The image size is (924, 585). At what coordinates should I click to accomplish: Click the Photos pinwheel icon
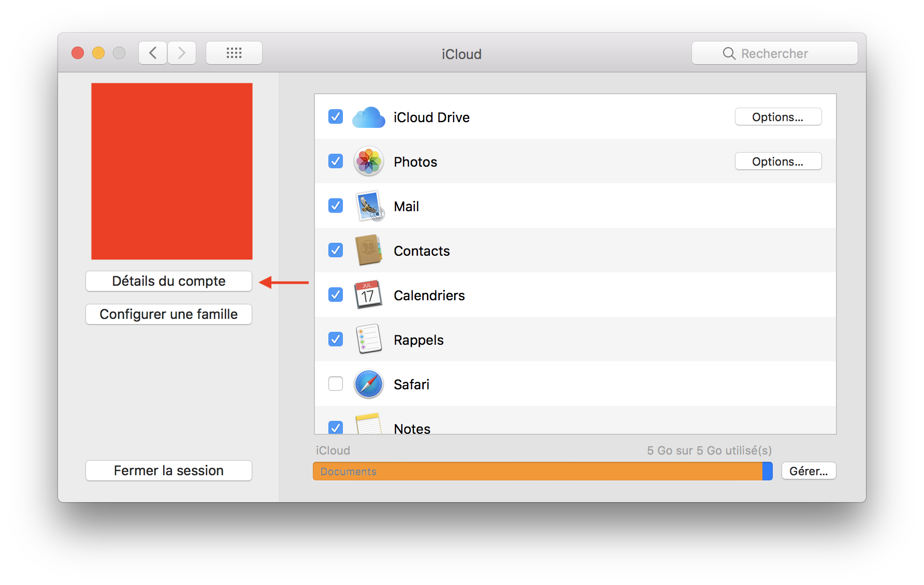pos(369,162)
